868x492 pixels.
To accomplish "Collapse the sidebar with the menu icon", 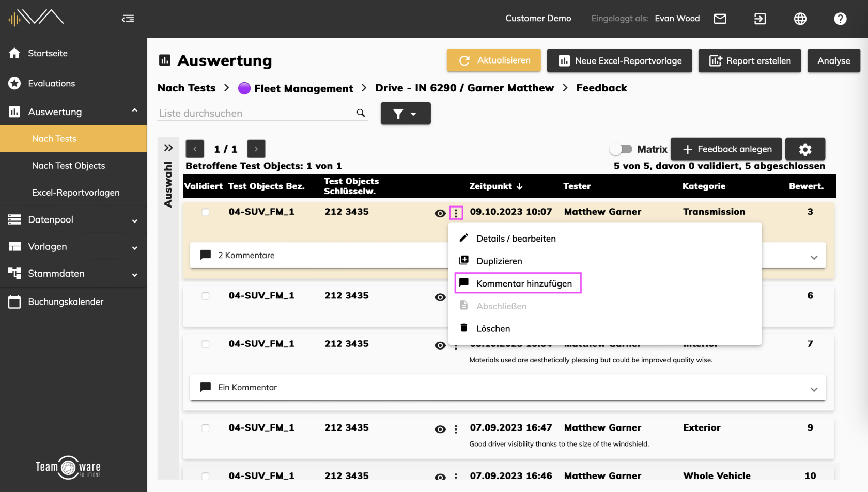I will pos(128,19).
